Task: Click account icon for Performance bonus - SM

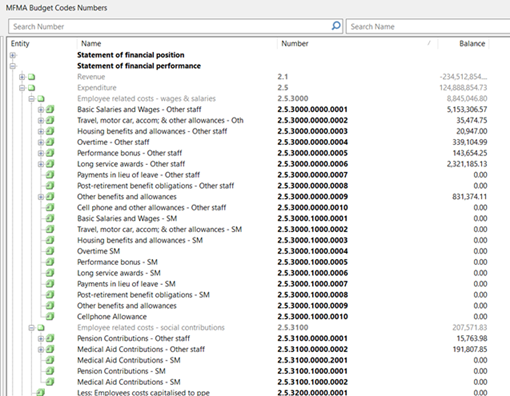Action: [50, 262]
